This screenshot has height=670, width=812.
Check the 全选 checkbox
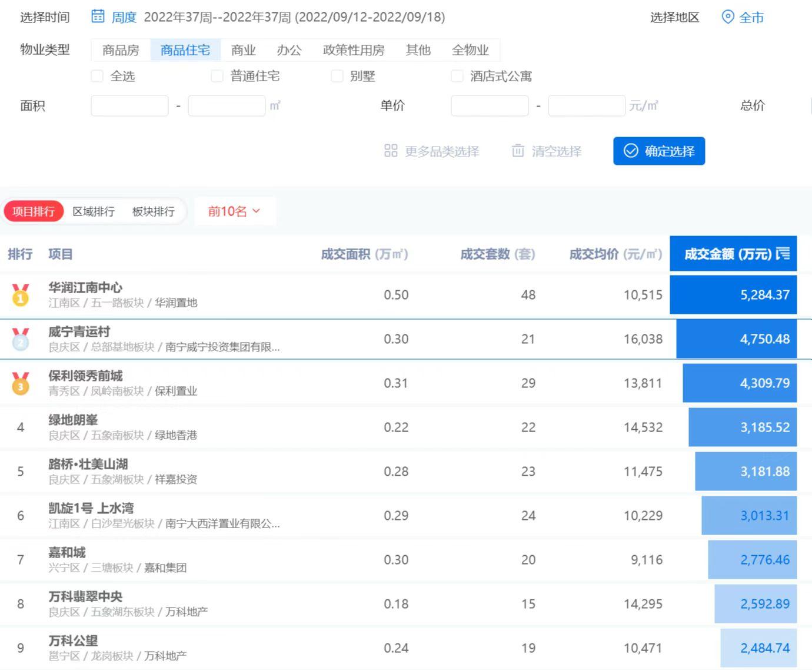[98, 76]
